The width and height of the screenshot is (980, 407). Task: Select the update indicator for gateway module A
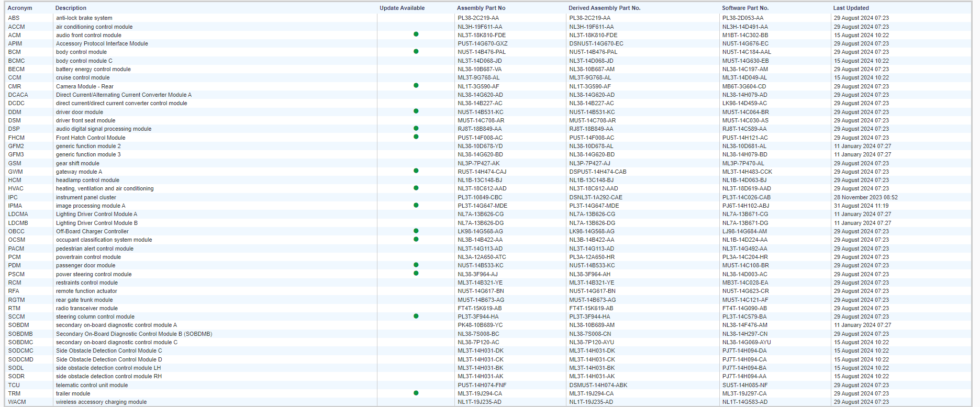coord(416,171)
